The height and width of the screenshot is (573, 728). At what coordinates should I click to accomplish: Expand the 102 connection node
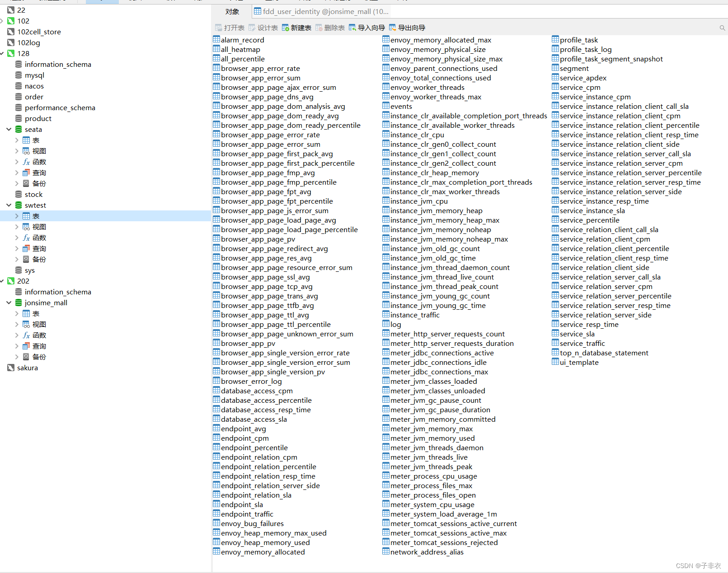click(x=2, y=21)
